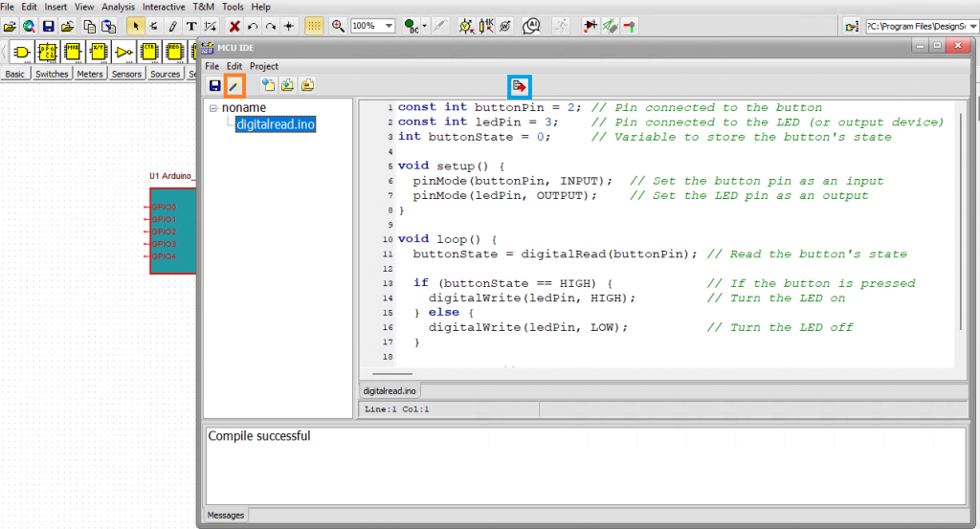Toggle the grid display button

(314, 26)
